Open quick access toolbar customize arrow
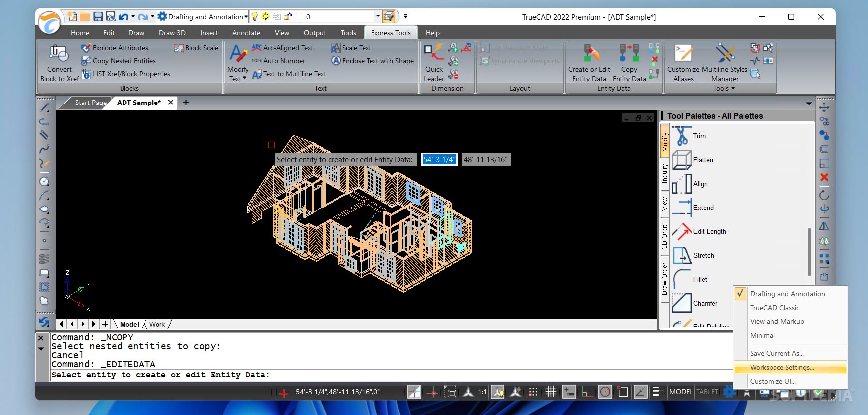This screenshot has width=868, height=415. (405, 16)
